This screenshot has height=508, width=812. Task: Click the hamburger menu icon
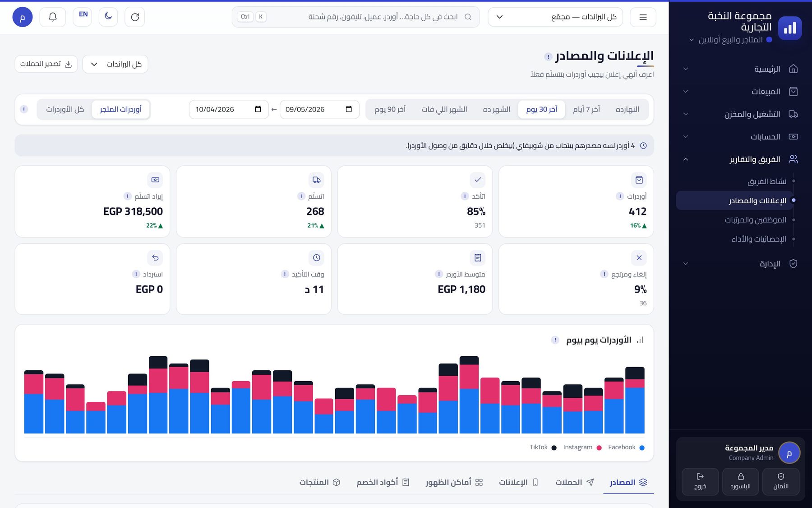click(x=643, y=17)
